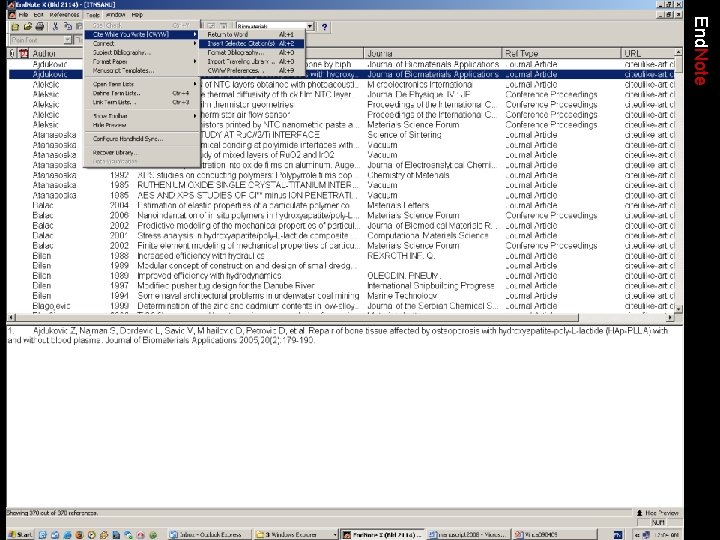This screenshot has width=720, height=540.
Task: Select Hide Preview in Tools menu
Action: pyautogui.click(x=142, y=125)
